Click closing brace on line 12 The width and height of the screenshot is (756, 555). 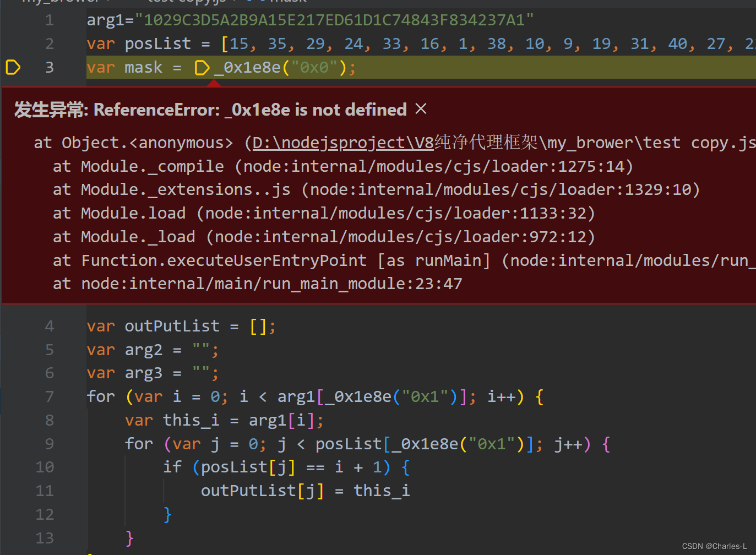pos(168,514)
